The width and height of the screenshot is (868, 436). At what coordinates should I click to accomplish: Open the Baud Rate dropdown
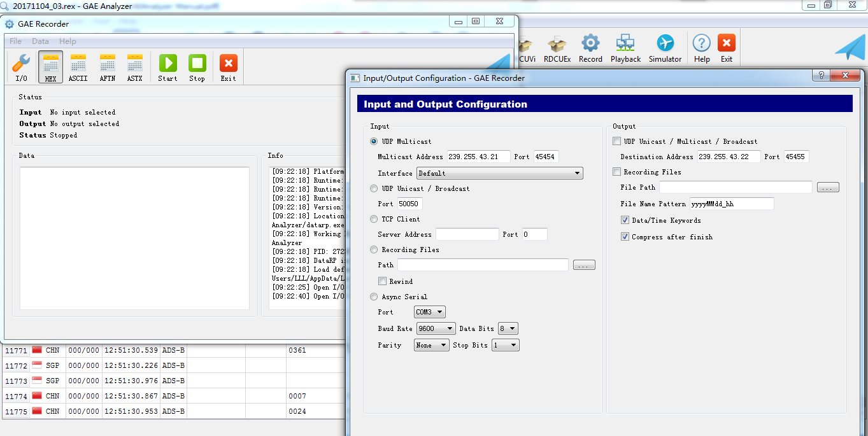click(436, 328)
